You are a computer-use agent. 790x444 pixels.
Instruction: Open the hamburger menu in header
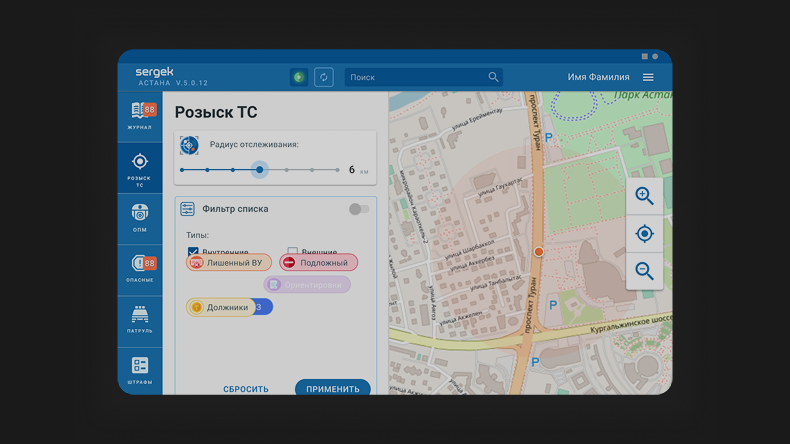(x=648, y=77)
